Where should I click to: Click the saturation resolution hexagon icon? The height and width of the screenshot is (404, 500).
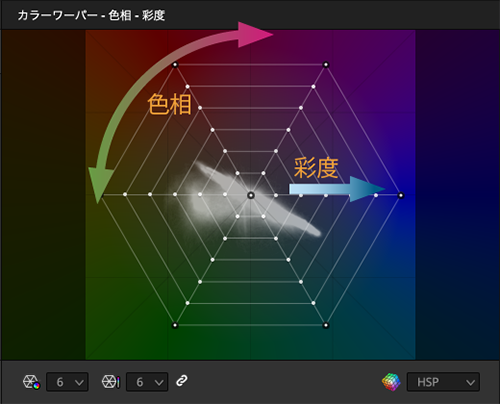pyautogui.click(x=110, y=382)
